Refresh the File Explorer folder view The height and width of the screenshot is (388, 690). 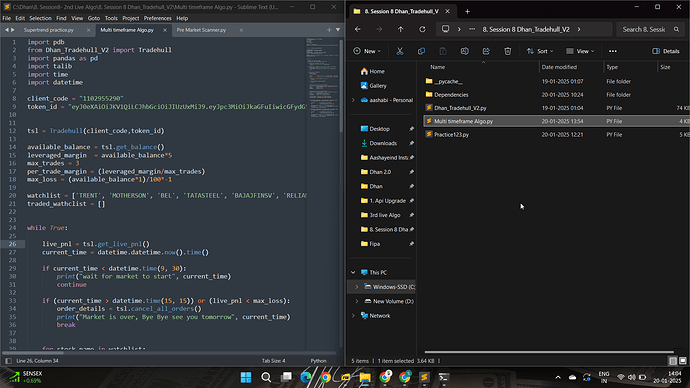422,29
